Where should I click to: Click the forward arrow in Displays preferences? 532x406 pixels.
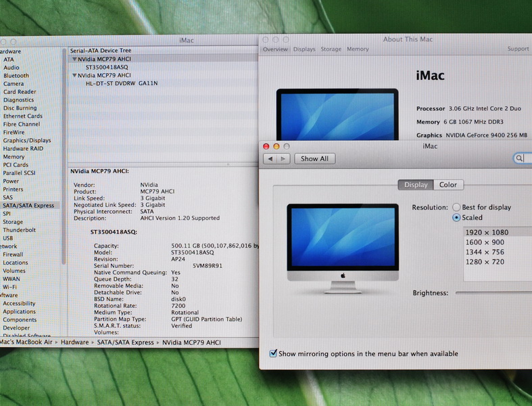coord(283,158)
